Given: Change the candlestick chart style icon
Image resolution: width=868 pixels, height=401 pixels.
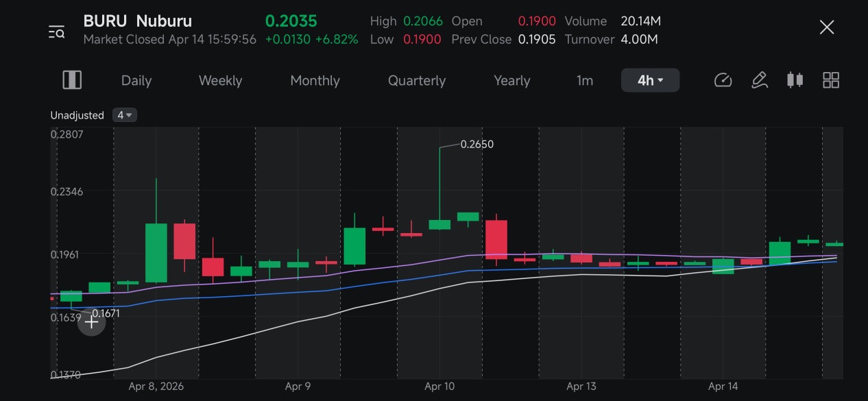Looking at the screenshot, I should click(x=795, y=80).
